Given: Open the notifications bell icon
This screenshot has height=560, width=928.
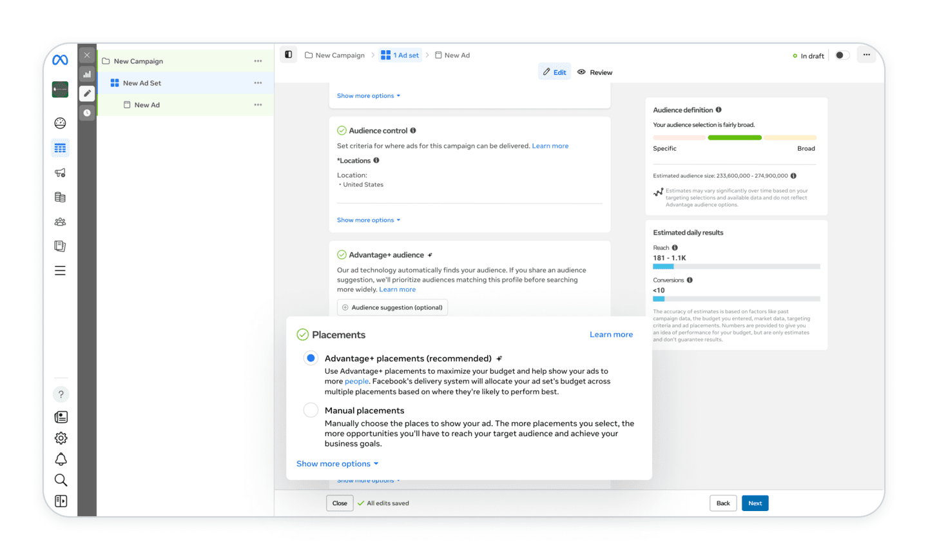Looking at the screenshot, I should (61, 459).
